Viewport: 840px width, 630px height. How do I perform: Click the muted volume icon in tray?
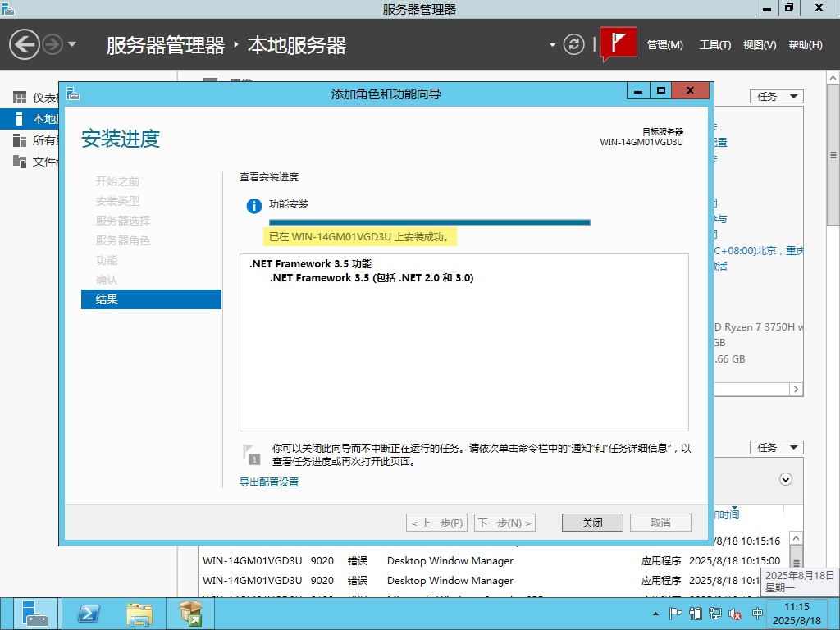735,614
